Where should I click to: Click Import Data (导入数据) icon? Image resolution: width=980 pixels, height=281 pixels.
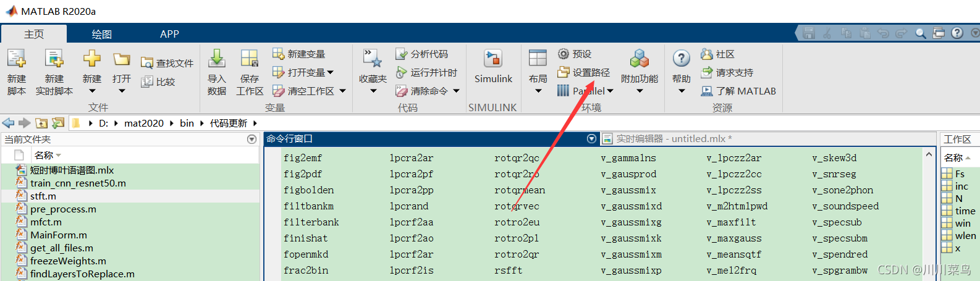coord(217,59)
